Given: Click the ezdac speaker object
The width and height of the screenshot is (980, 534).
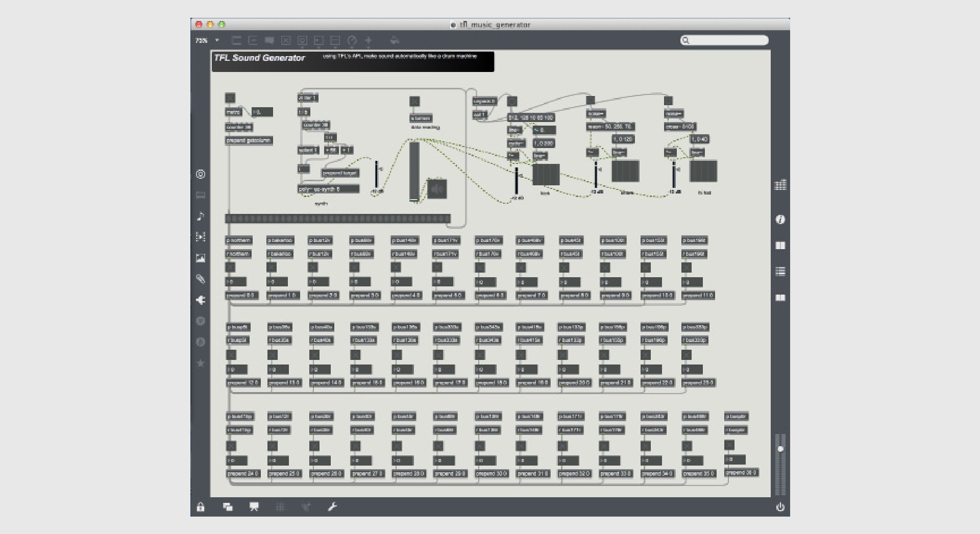Looking at the screenshot, I should point(437,189).
